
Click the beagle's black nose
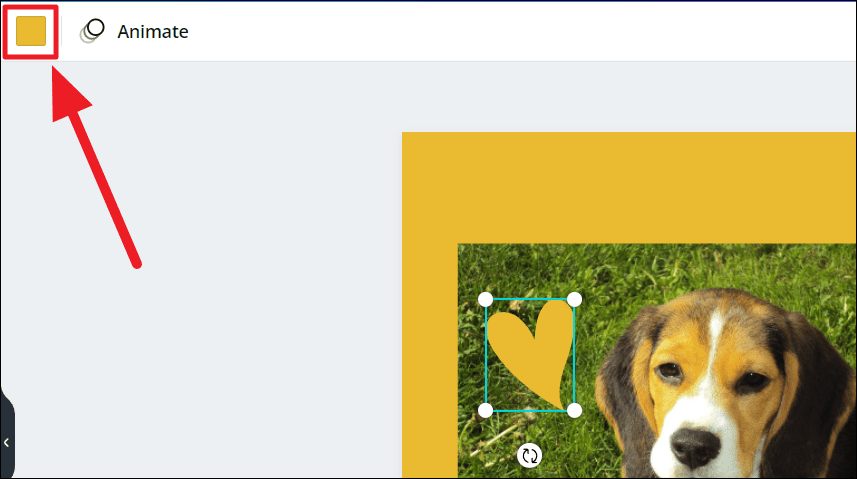coord(693,447)
